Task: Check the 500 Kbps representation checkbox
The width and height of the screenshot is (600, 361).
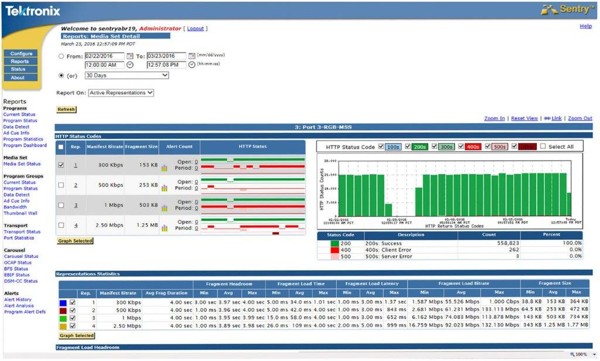Action: [61, 185]
